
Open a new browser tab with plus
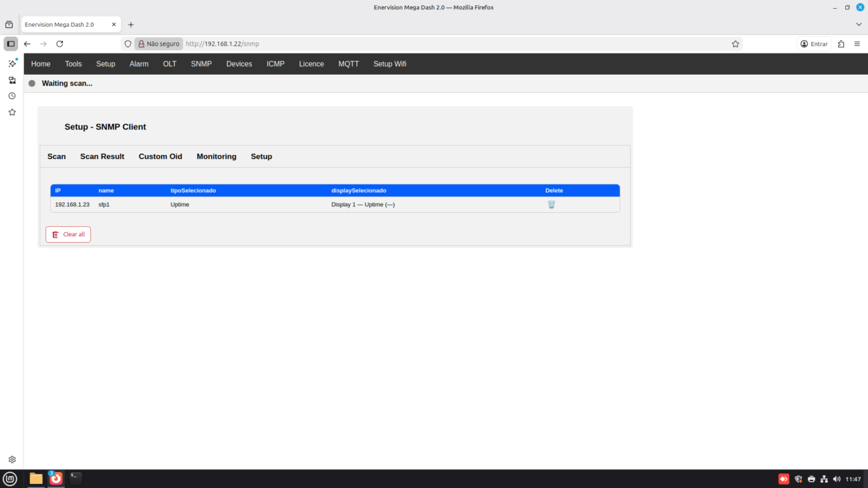tap(131, 25)
